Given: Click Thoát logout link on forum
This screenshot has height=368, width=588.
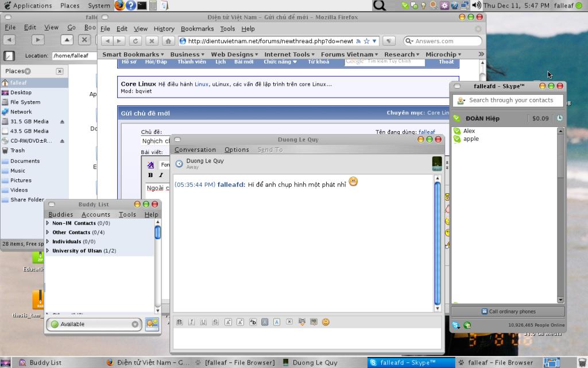Looking at the screenshot, I should pos(446,62).
